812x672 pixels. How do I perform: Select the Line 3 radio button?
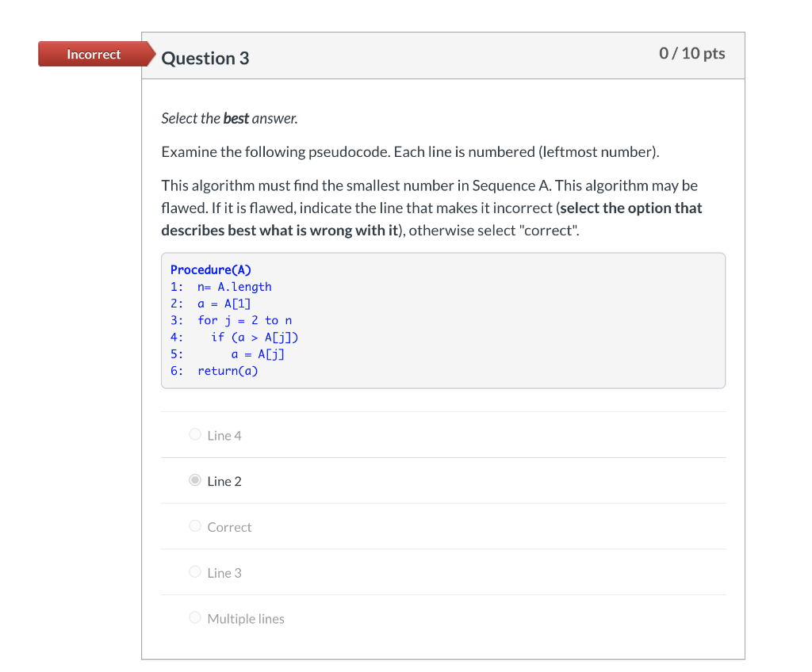tap(195, 571)
